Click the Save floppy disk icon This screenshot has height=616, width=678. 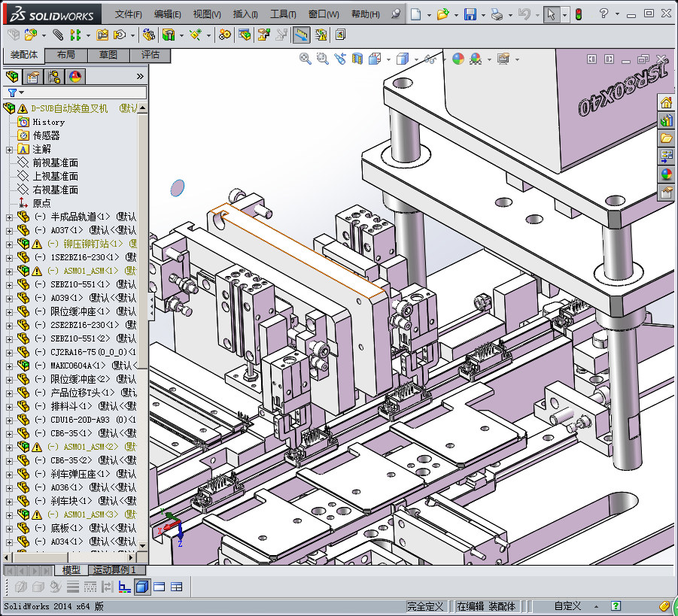[470, 14]
